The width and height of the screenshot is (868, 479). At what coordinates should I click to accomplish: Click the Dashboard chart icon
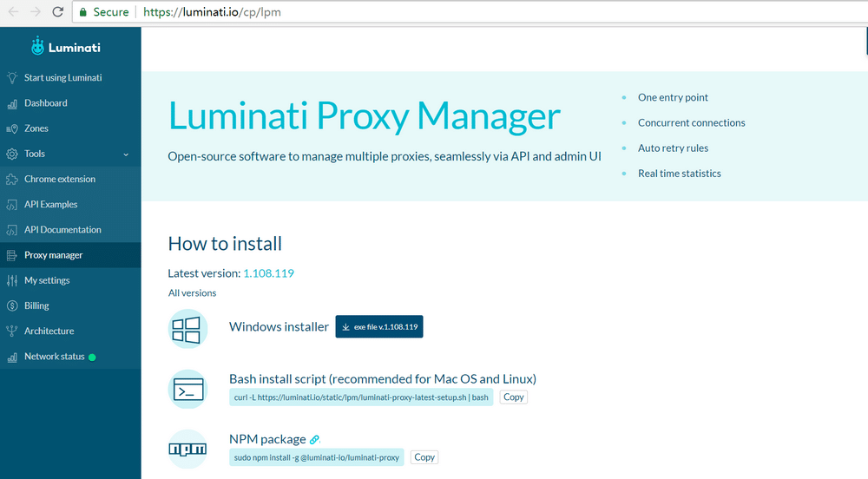click(12, 103)
